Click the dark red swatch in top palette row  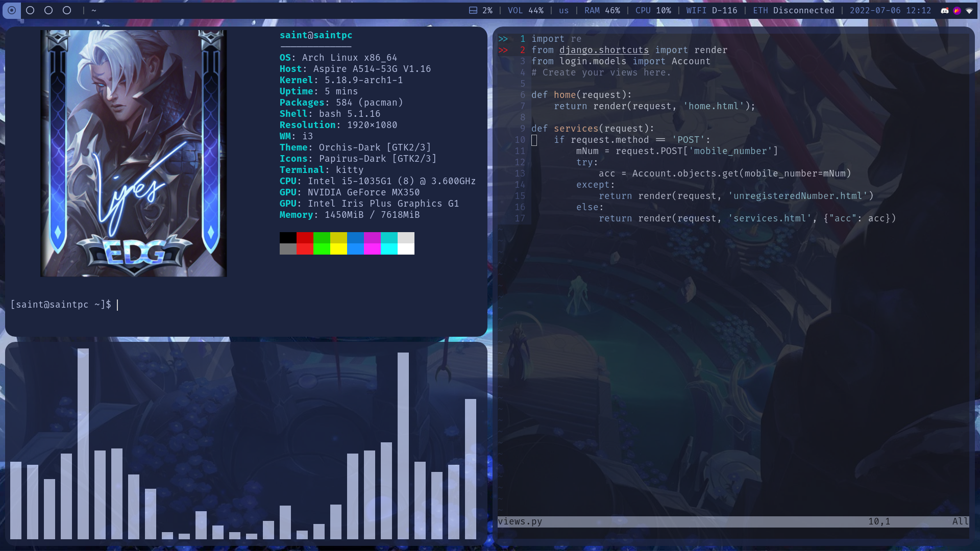(305, 238)
